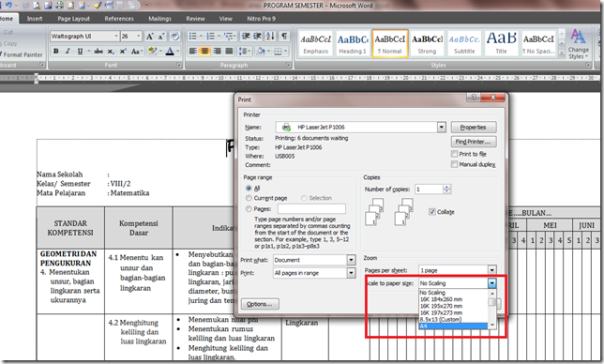Screen dimensions: 604x364
Task: Open the Pages per sheet dropdown
Action: coord(491,270)
